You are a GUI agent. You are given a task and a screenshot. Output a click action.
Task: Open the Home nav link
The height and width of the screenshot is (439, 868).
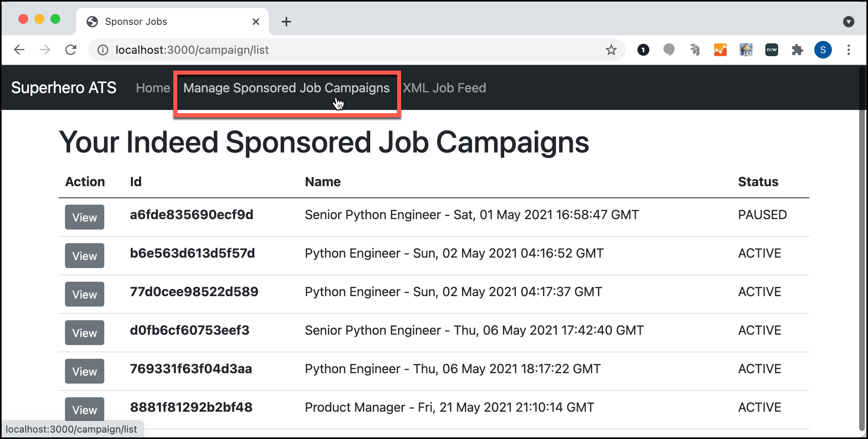(x=153, y=87)
